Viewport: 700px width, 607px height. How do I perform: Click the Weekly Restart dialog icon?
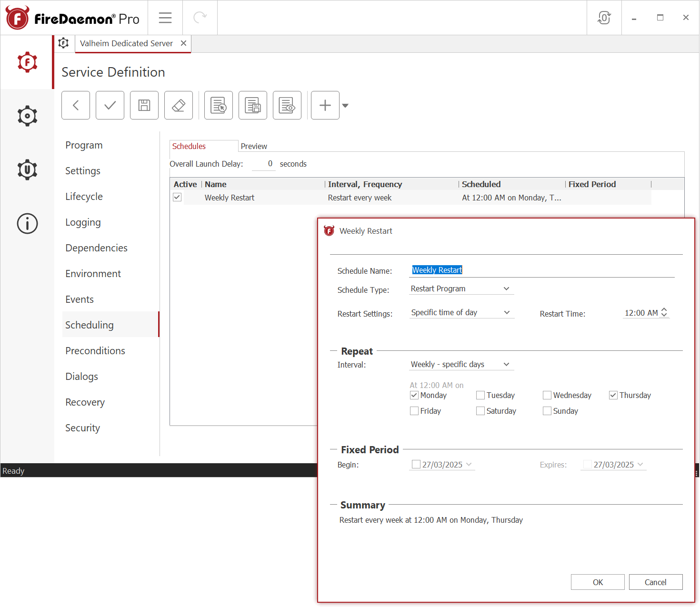329,231
